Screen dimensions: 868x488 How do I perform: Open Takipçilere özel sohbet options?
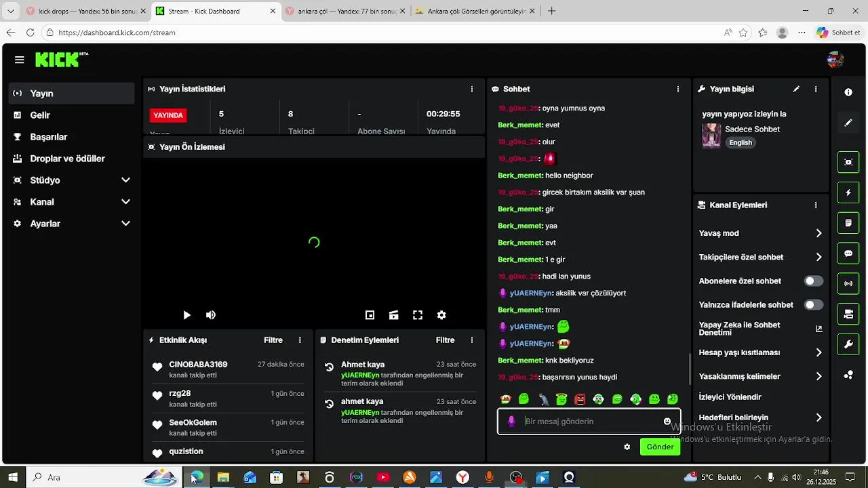760,257
